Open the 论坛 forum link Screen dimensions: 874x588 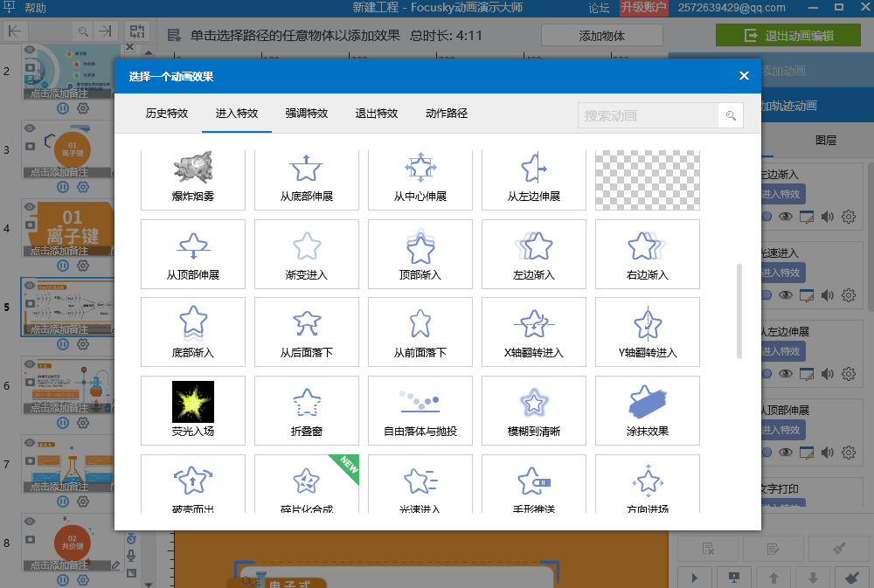coord(599,8)
